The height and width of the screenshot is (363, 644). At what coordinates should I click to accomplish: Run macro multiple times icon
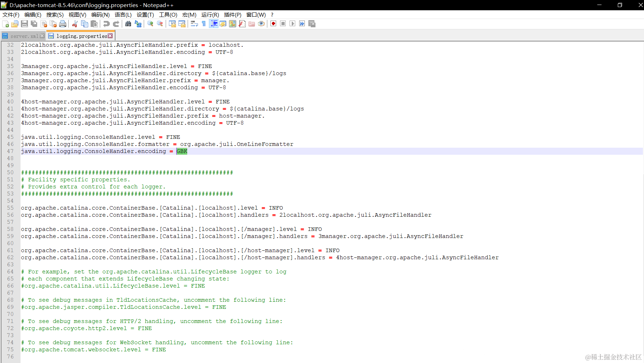coord(302,24)
